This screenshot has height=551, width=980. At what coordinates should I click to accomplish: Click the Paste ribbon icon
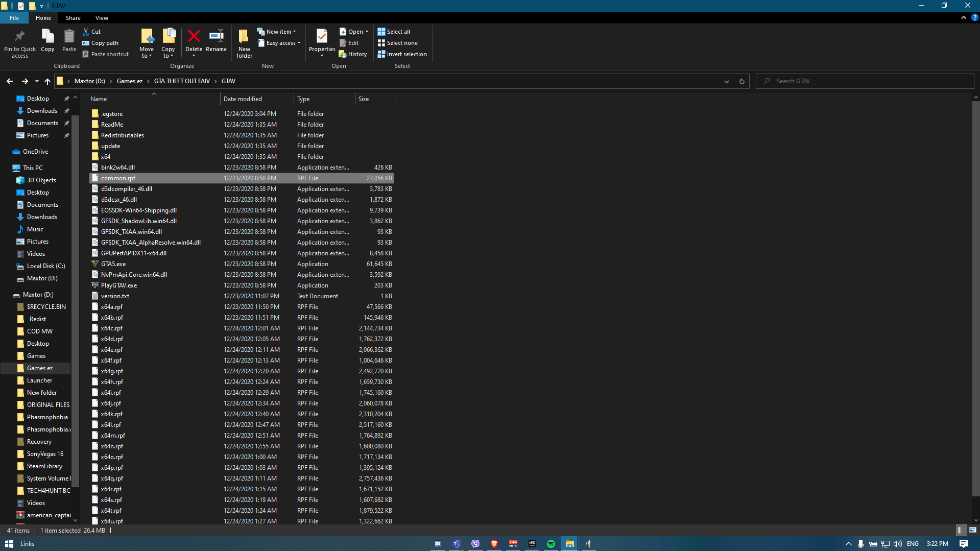pyautogui.click(x=69, y=37)
